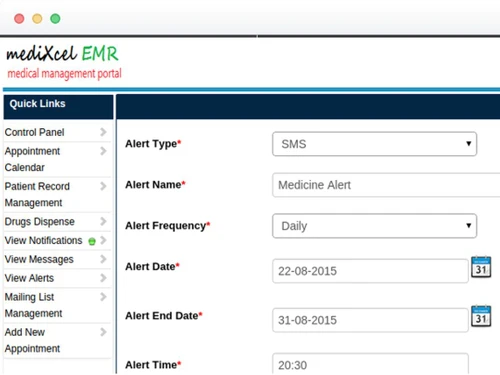Click the Alert End Date input field

tap(370, 320)
